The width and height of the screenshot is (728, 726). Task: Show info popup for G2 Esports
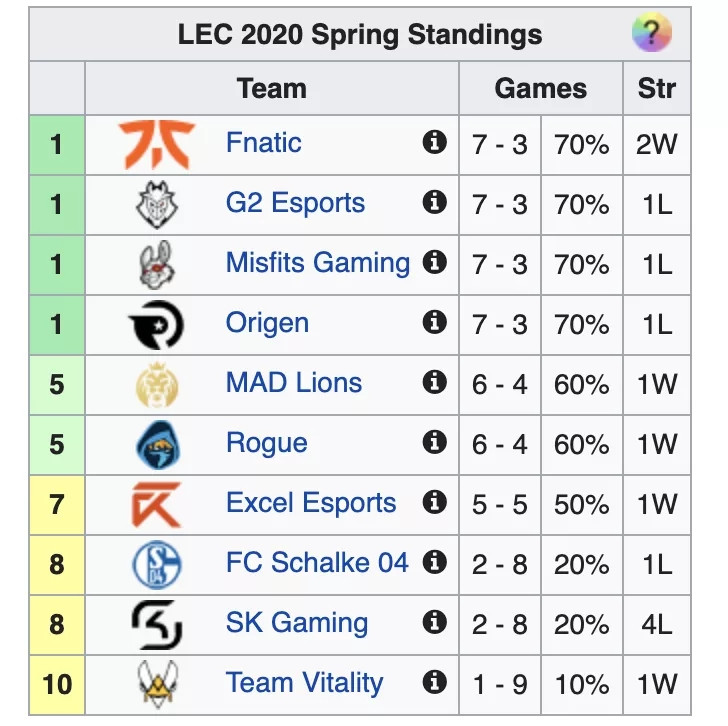point(435,202)
